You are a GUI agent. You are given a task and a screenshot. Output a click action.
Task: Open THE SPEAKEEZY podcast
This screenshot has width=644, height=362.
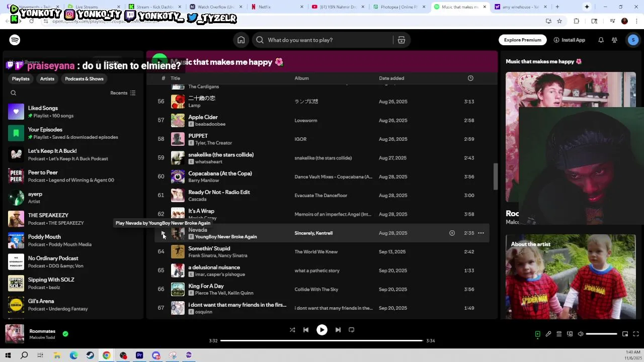73,219
